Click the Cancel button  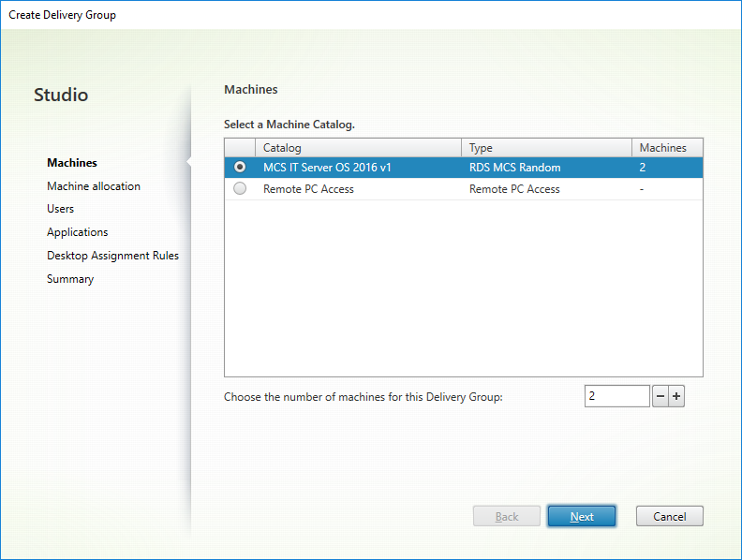pos(670,516)
